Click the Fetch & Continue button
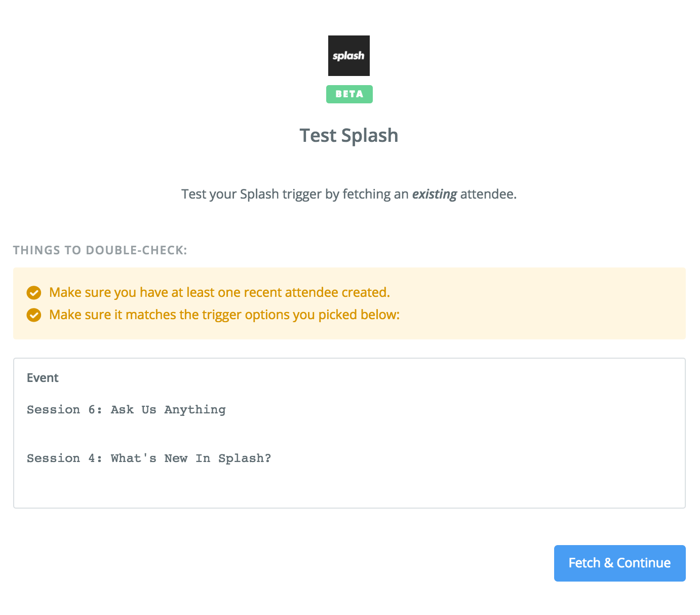Viewport: 700px width, 615px height. coord(619,563)
